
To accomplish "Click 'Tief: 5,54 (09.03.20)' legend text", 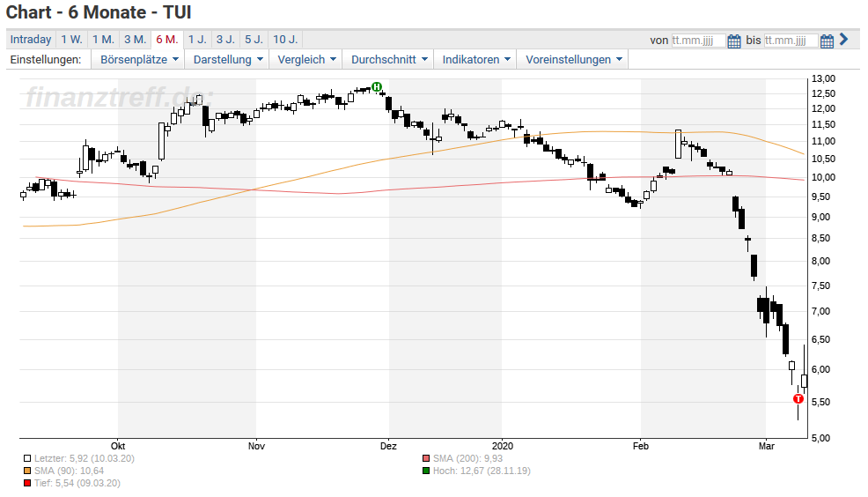I will (x=77, y=483).
